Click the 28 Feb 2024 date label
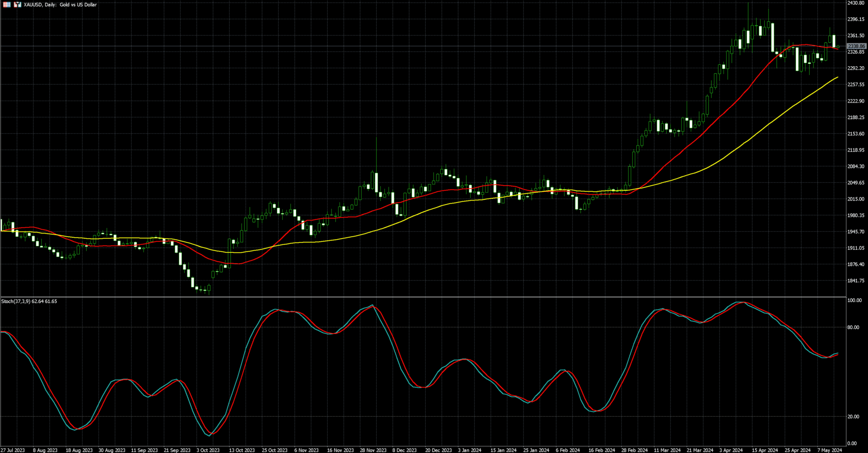The height and width of the screenshot is (453, 868). click(634, 450)
